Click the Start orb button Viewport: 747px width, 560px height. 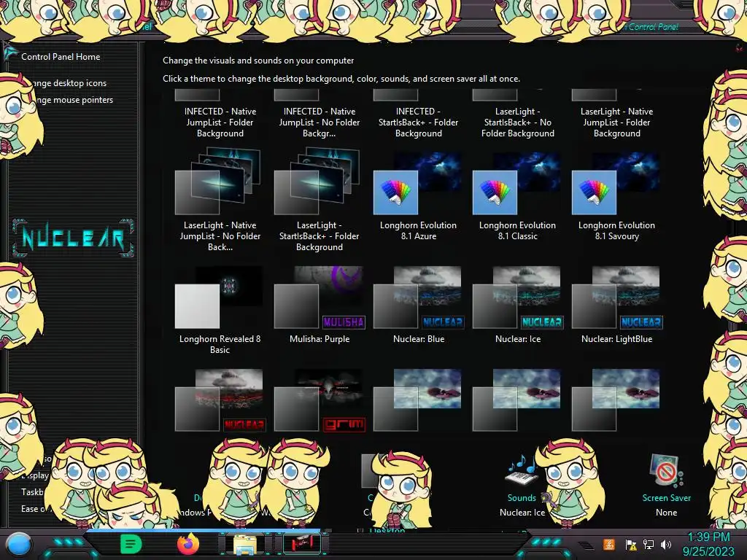coord(18,544)
